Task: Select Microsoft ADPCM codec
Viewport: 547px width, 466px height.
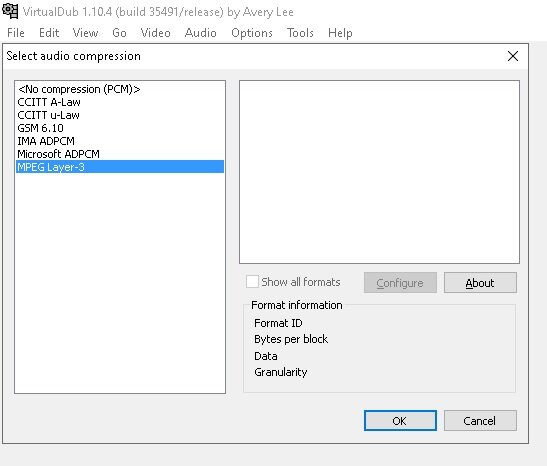Action: click(x=120, y=154)
